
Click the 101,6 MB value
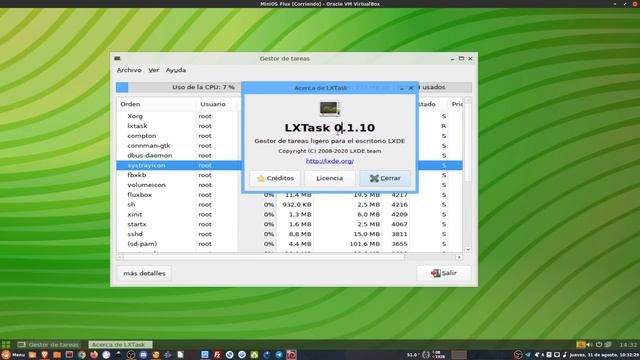pos(364,244)
